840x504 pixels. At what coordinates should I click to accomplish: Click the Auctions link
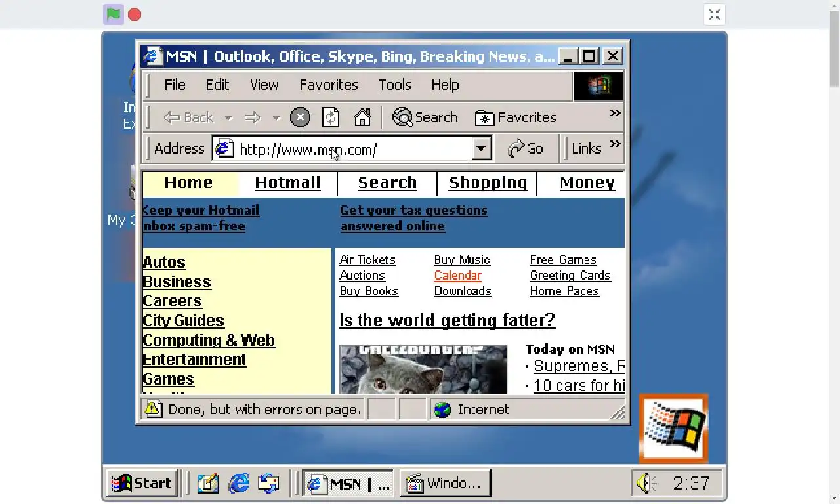(362, 276)
